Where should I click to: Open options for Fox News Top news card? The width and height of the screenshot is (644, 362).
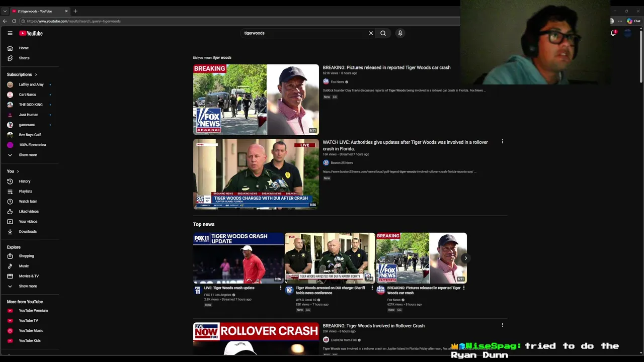[464, 288]
